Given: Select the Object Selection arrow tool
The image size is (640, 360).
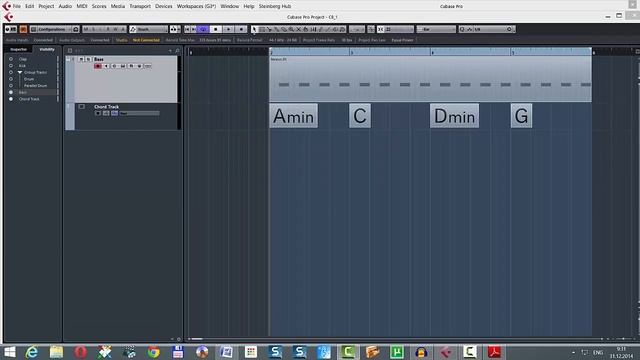Looking at the screenshot, I should tap(254, 29).
